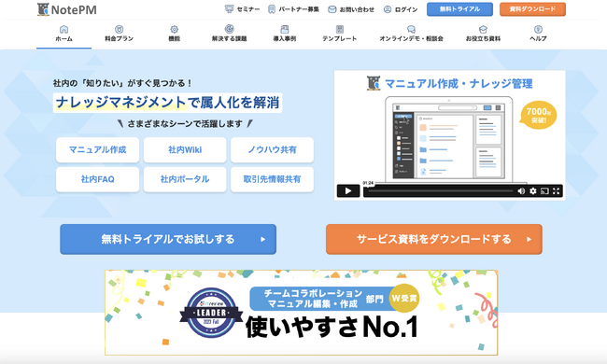Open the 料金プラン nav item
The height and width of the screenshot is (364, 607).
click(119, 34)
